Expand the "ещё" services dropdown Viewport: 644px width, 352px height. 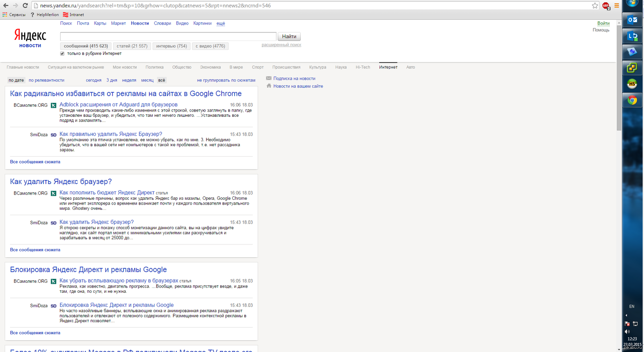pos(221,23)
